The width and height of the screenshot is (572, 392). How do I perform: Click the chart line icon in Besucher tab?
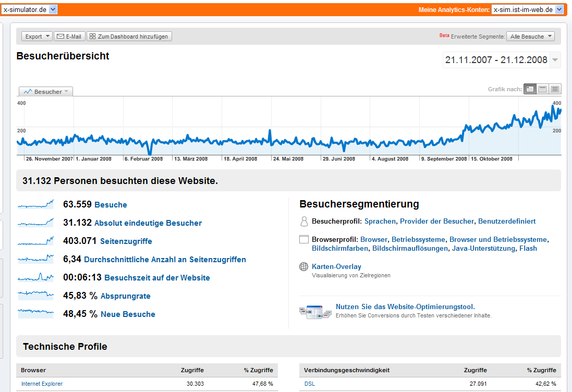pyautogui.click(x=28, y=92)
